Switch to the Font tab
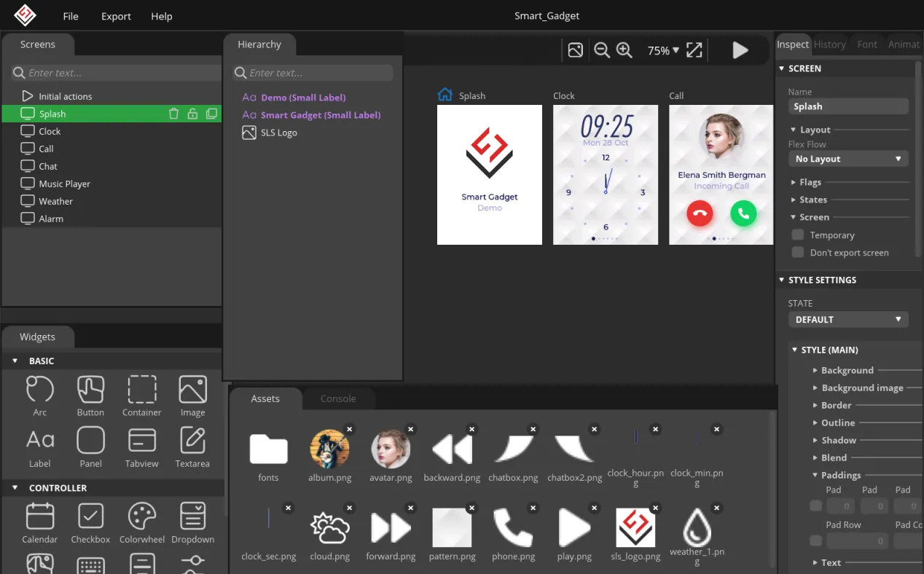 click(867, 44)
